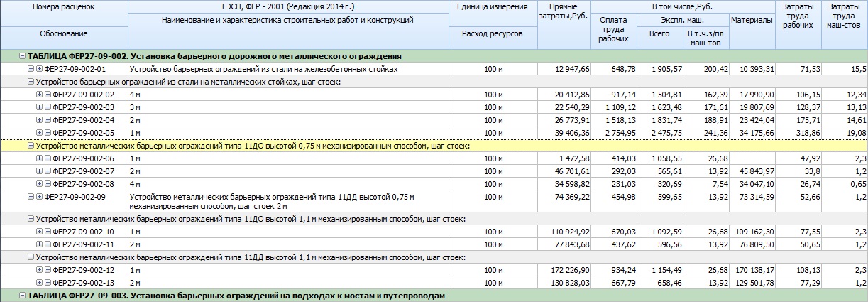Click machinist pay value 241,36

[x=715, y=133]
